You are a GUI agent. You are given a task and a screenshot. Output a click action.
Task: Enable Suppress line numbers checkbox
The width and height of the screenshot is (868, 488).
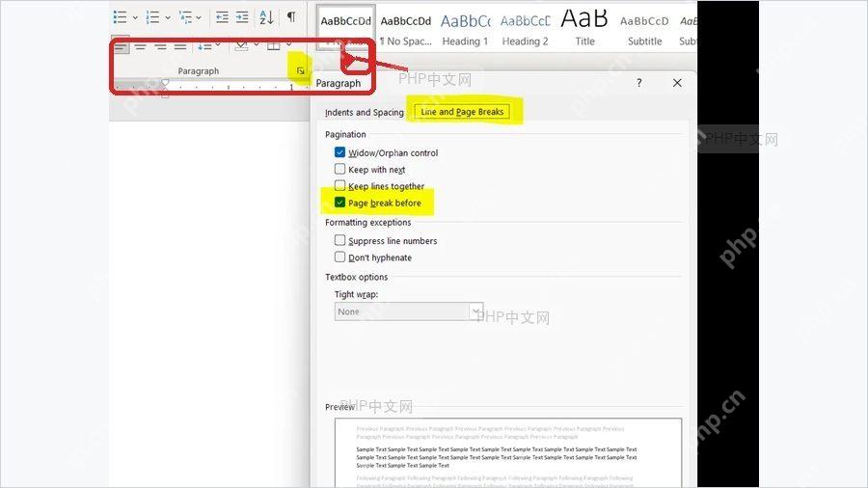coord(339,240)
